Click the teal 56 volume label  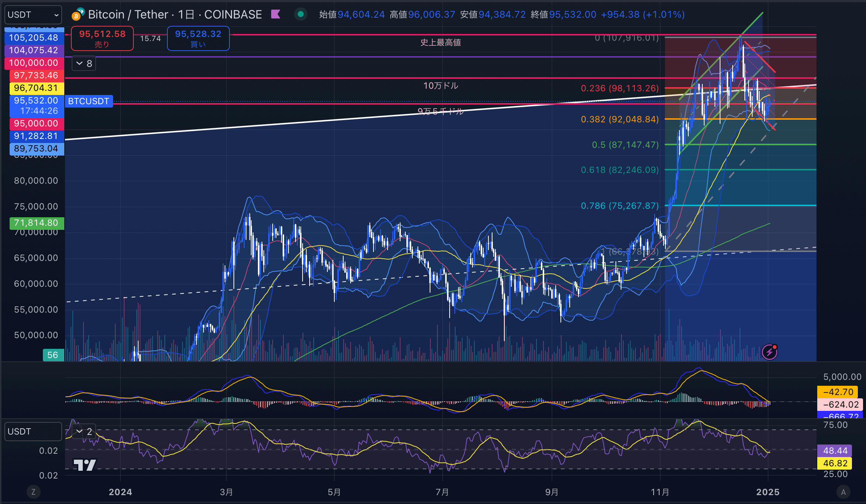click(53, 355)
